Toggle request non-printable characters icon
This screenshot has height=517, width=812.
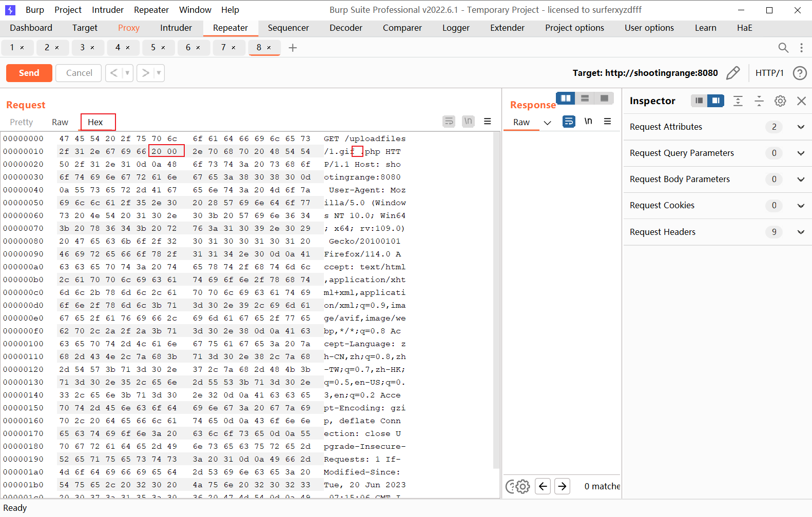pyautogui.click(x=468, y=122)
